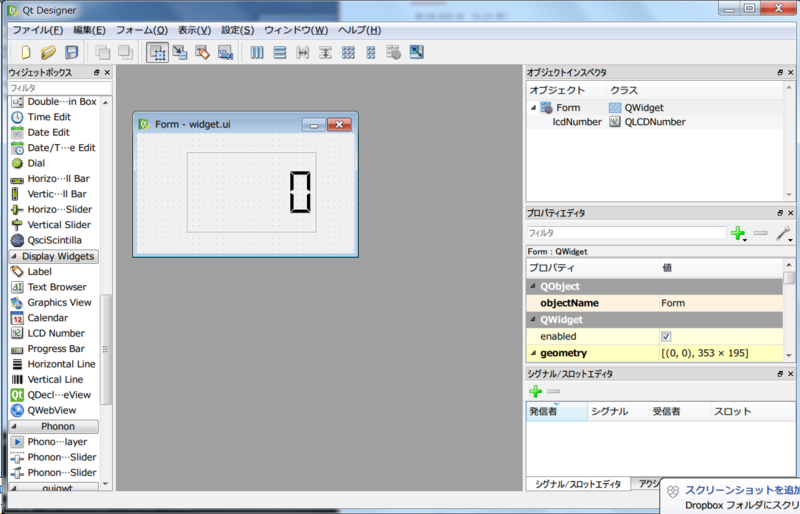Screen dimensions: 800x514
Task: Click the 受信者 column header
Action: pyautogui.click(x=679, y=411)
